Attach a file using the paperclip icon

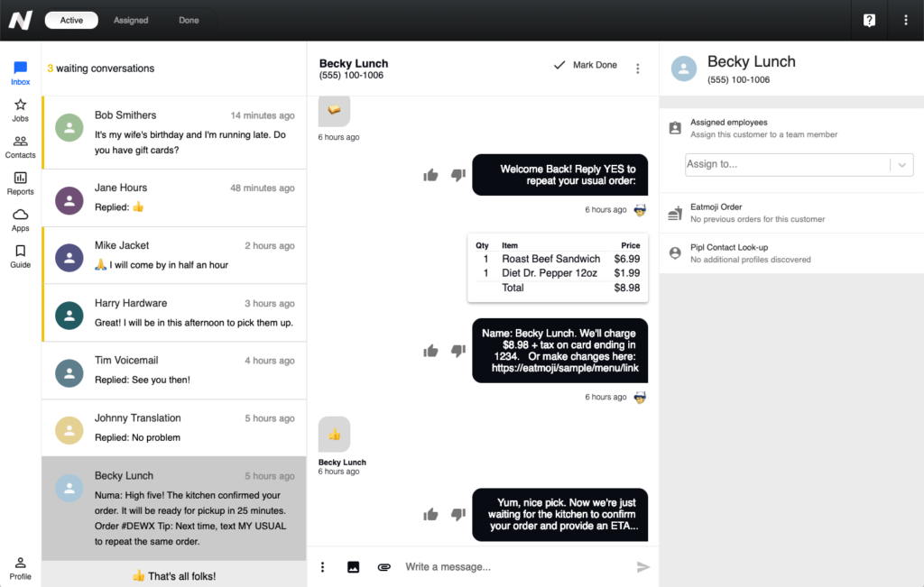coord(383,567)
